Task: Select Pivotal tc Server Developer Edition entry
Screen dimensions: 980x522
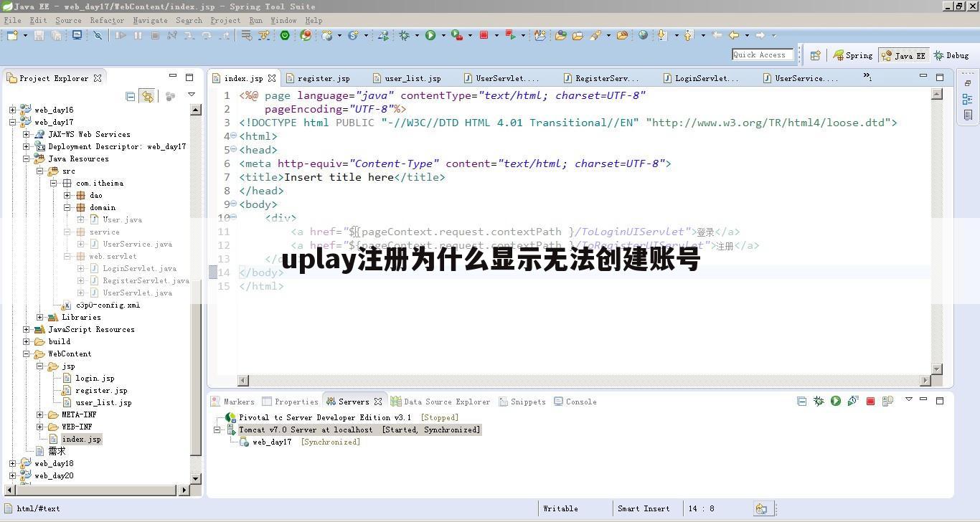Action: click(325, 417)
